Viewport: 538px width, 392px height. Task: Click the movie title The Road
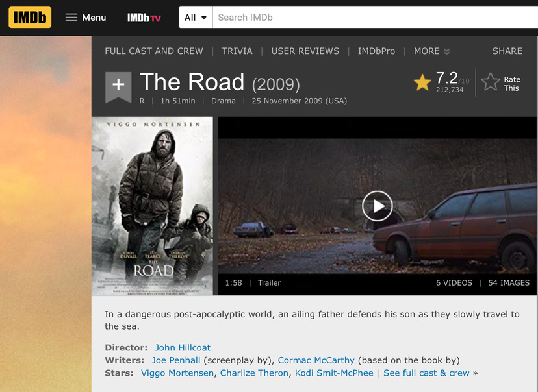pyautogui.click(x=192, y=82)
